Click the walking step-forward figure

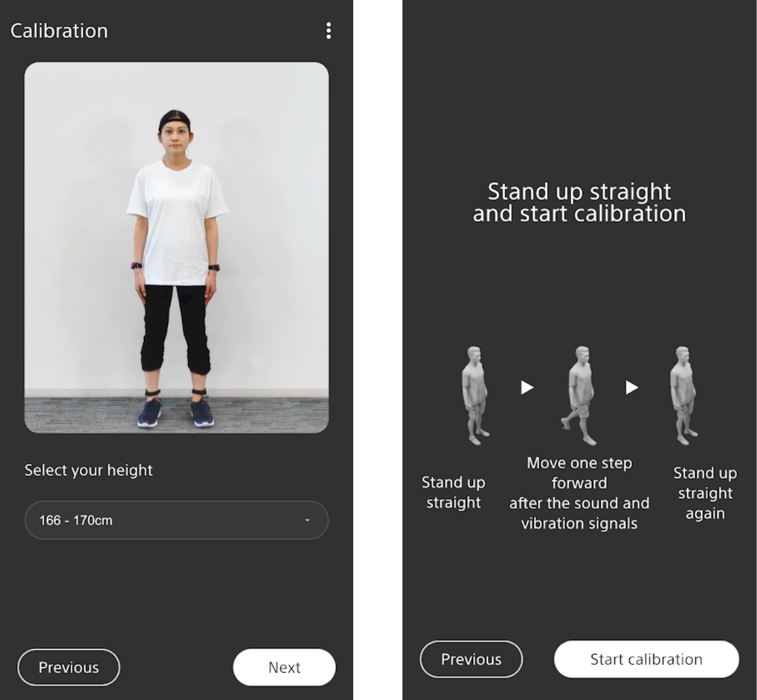579,395
